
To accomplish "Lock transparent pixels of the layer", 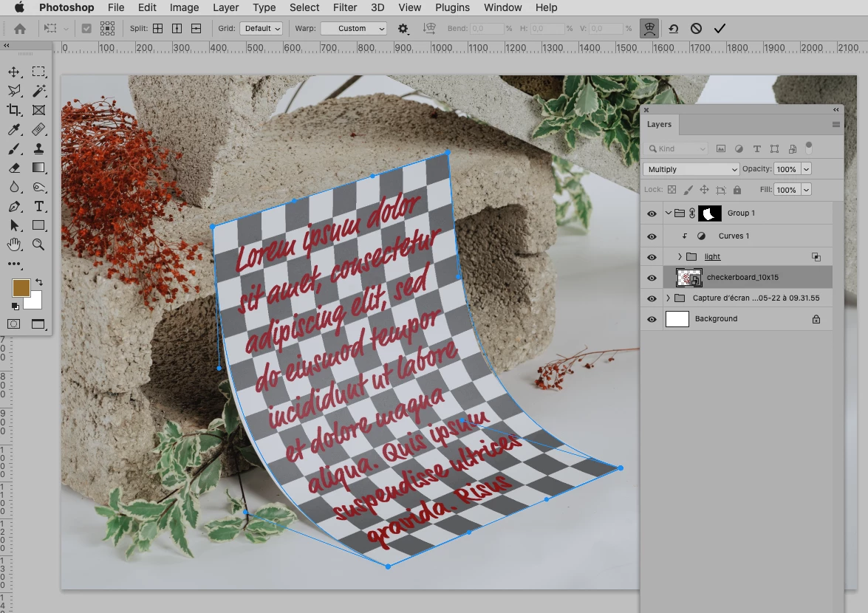I will coord(671,190).
